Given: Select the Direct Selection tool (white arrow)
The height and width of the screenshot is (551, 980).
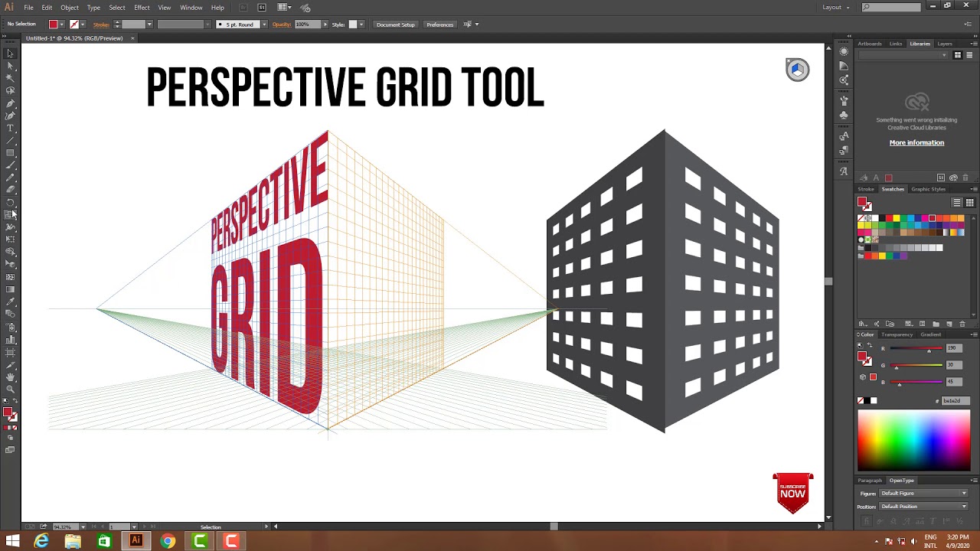Looking at the screenshot, I should [10, 66].
